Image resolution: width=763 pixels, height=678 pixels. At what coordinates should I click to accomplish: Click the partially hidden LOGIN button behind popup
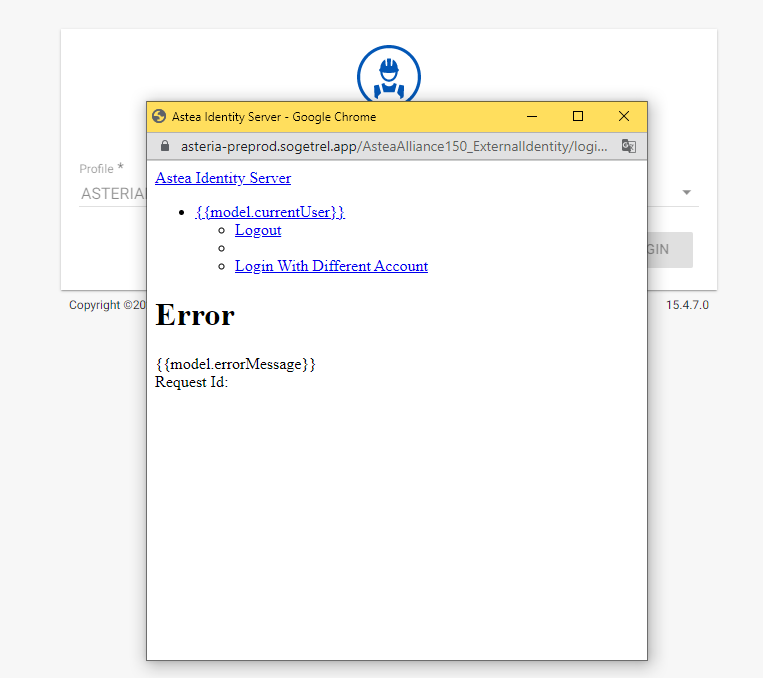pos(670,250)
